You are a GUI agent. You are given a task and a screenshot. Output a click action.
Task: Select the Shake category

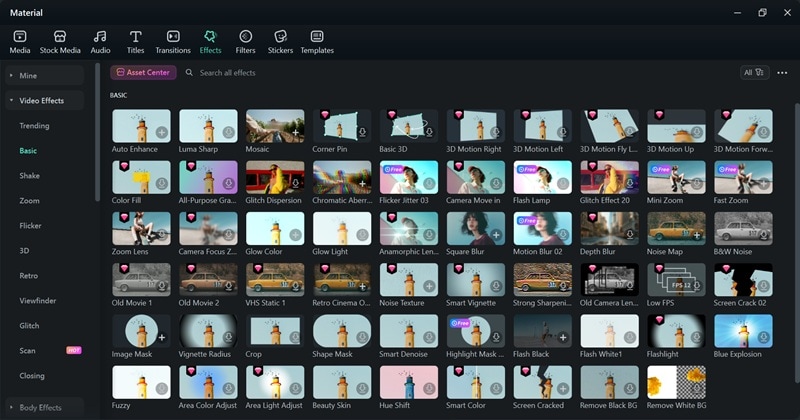pyautogui.click(x=30, y=176)
